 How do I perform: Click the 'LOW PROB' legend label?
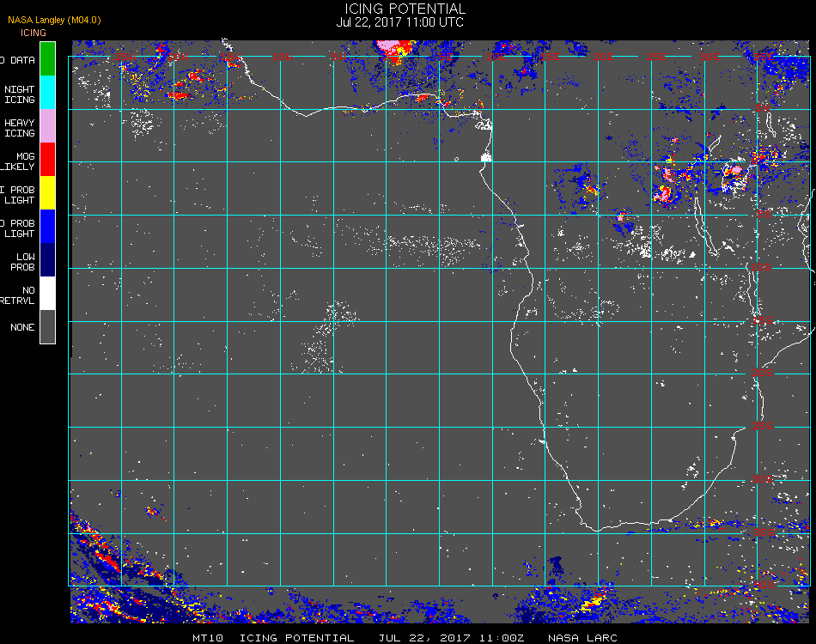22,262
